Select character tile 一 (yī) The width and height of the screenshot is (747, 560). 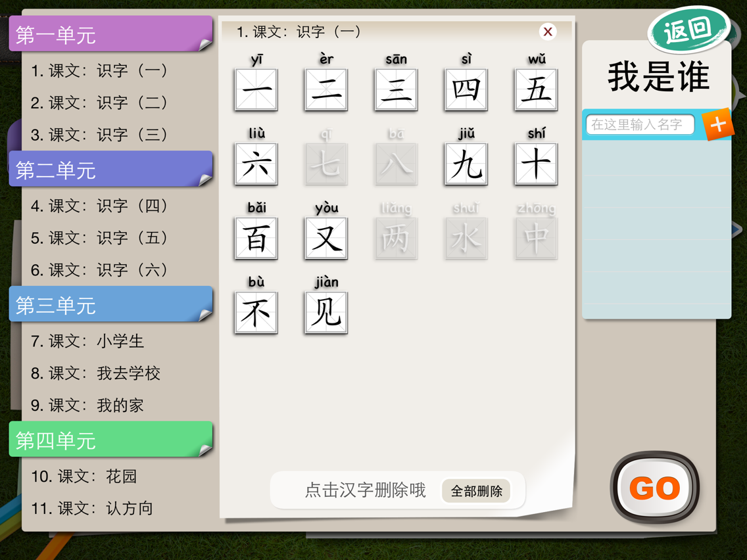(256, 89)
